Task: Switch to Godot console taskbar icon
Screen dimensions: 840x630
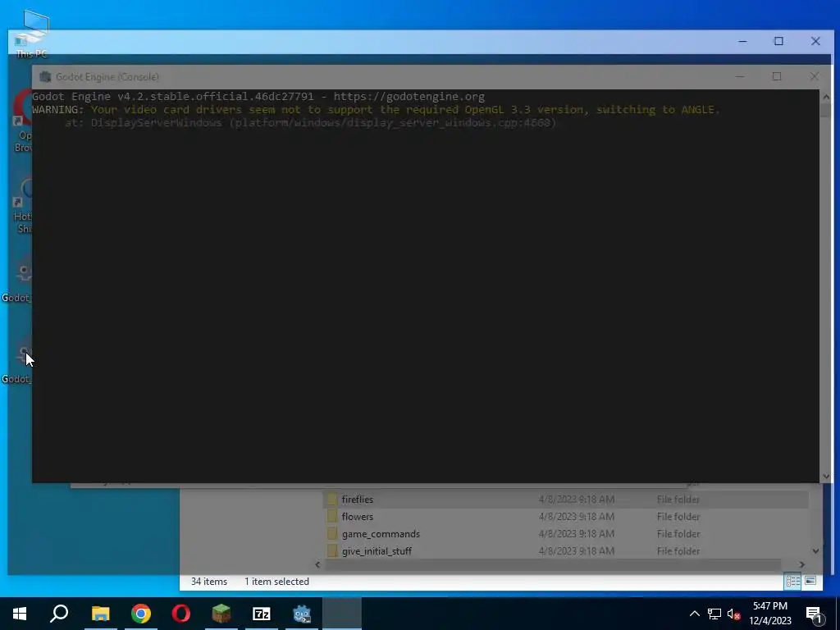Action: [x=302, y=614]
